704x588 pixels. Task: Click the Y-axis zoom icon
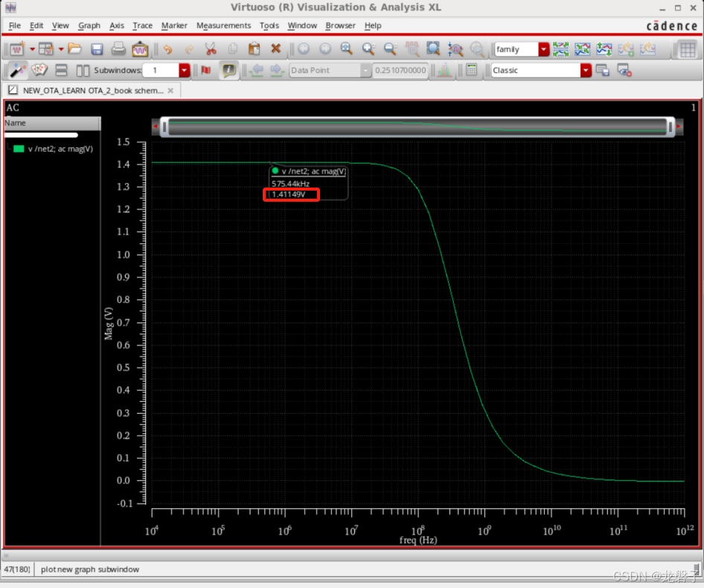point(455,49)
